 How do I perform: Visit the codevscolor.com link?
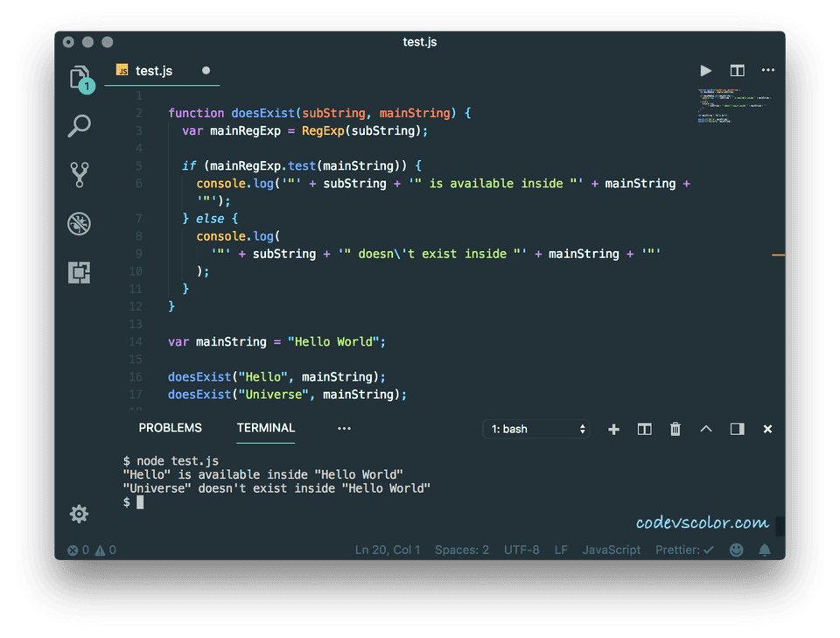(703, 522)
